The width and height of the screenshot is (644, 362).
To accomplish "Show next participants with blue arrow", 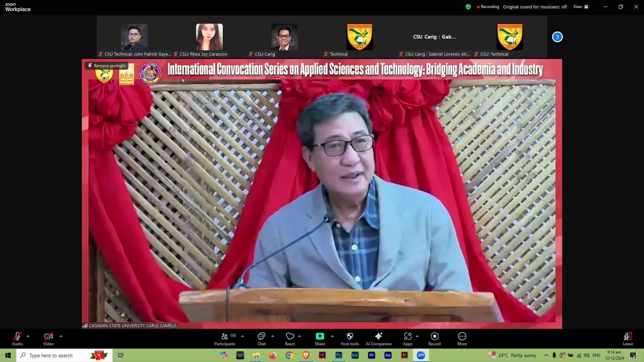I will coord(557,37).
